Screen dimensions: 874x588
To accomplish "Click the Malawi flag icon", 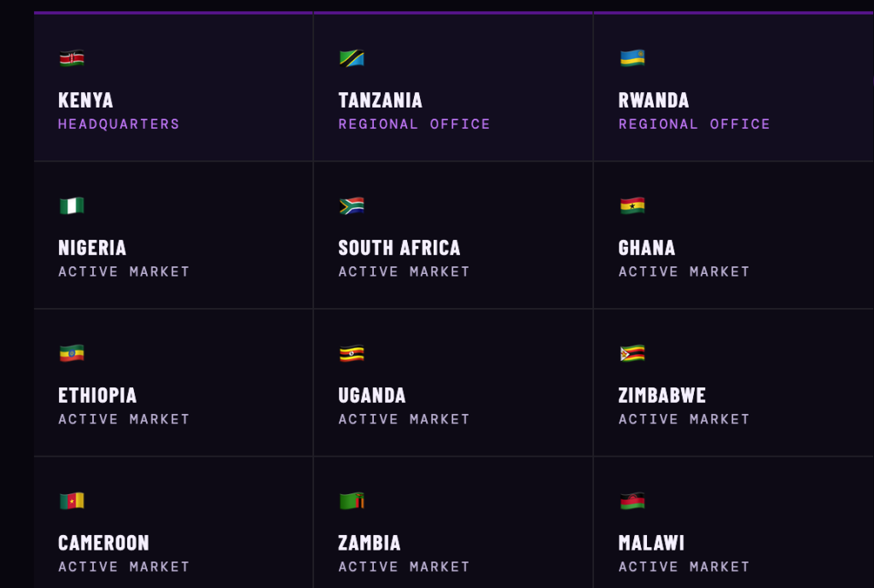I will [x=632, y=501].
